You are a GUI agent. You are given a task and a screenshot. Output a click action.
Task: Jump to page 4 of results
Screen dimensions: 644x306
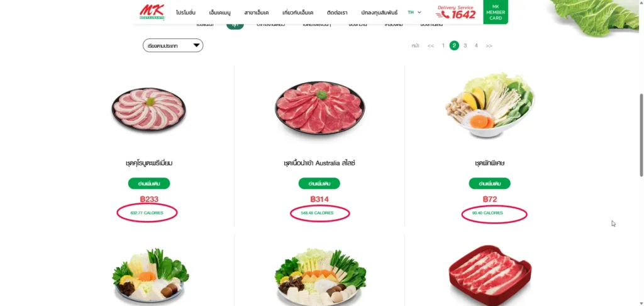click(x=476, y=46)
